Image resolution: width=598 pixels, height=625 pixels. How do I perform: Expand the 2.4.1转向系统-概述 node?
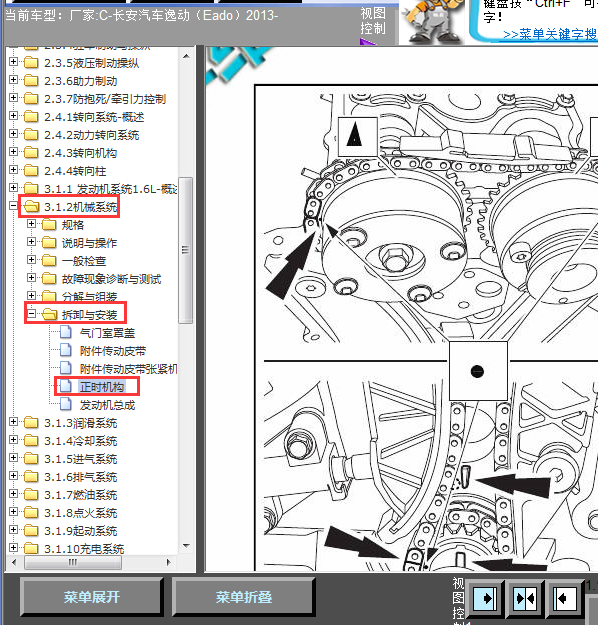pos(14,116)
